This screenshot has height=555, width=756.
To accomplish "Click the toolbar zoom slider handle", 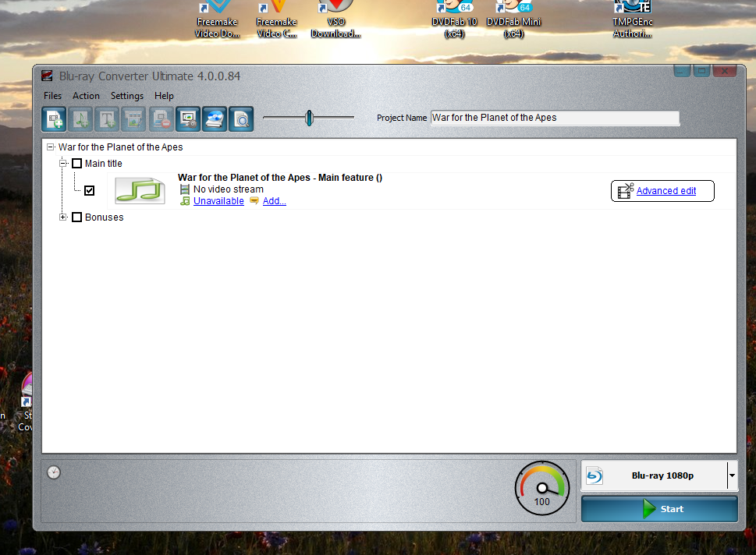I will [309, 118].
